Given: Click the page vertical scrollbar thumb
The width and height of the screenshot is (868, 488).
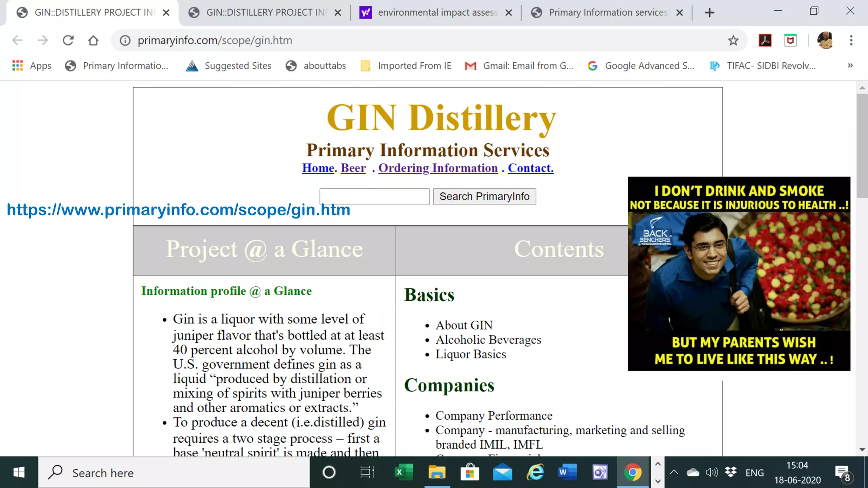Looking at the screenshot, I should (x=862, y=146).
